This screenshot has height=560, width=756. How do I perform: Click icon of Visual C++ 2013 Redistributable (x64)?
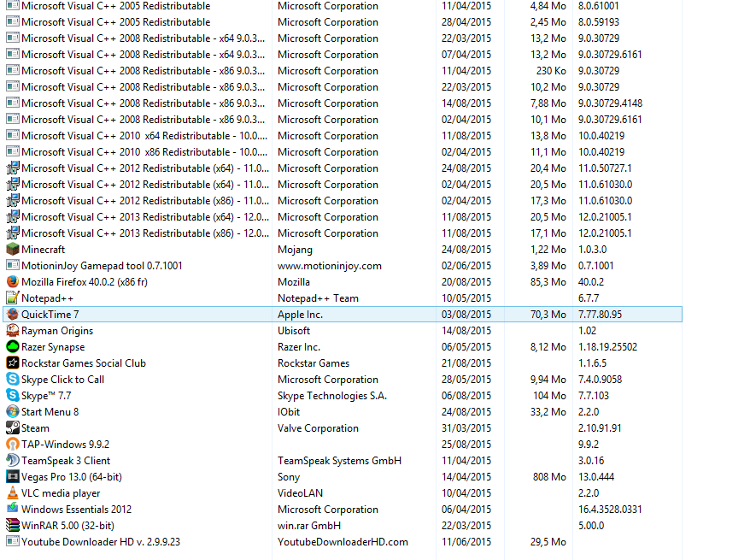pos(13,217)
